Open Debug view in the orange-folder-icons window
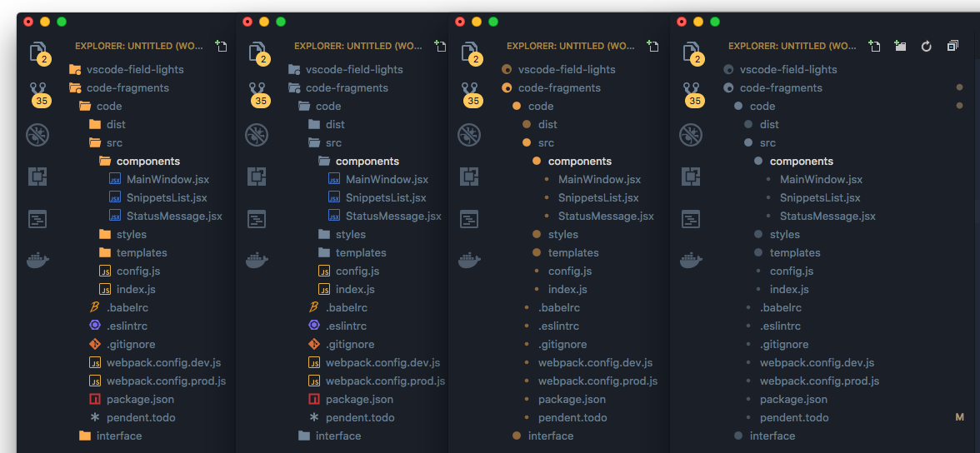The width and height of the screenshot is (980, 453). pyautogui.click(x=38, y=134)
